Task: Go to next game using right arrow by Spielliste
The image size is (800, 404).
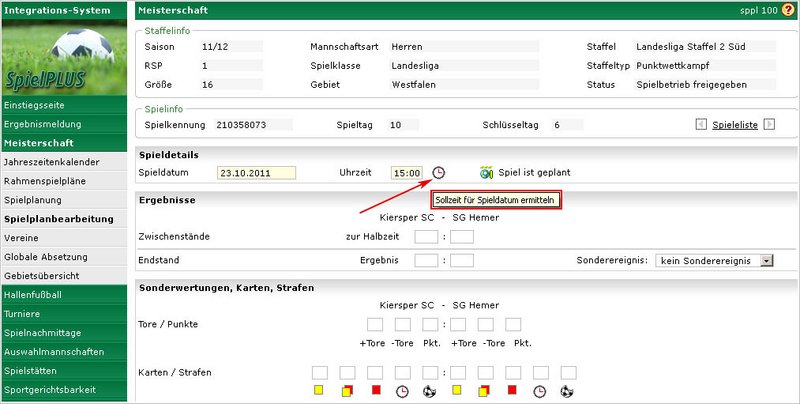Action: pos(769,125)
